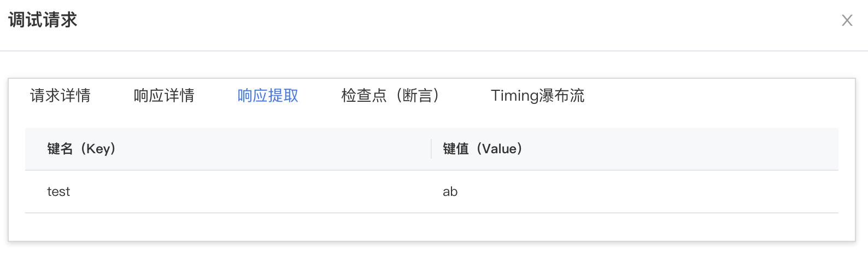Open the 请求详情 tab
The image size is (868, 255).
point(60,96)
